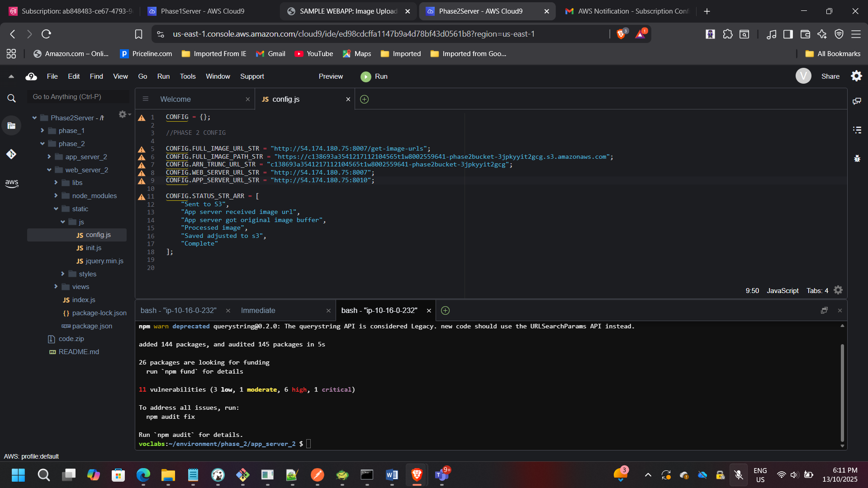
Task: Toggle terminal pane maximize icon
Action: click(x=824, y=310)
